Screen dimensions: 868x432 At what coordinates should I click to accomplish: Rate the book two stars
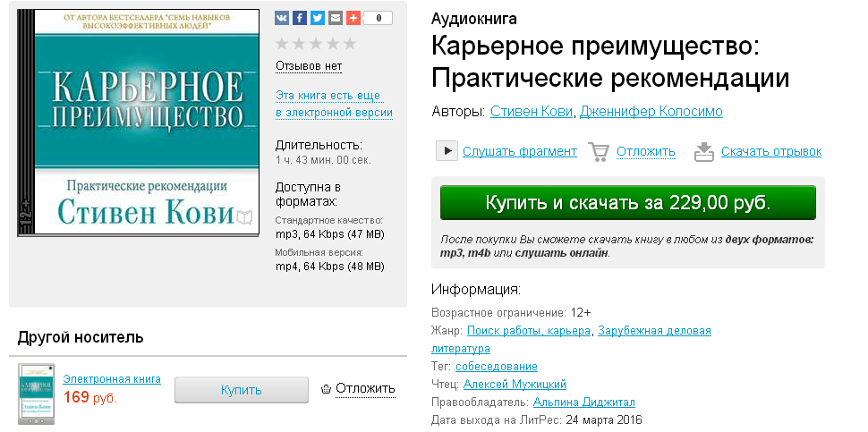pyautogui.click(x=299, y=44)
